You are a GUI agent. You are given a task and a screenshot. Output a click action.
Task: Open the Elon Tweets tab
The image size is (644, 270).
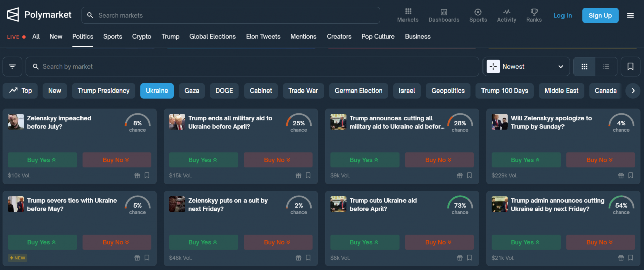pos(263,36)
